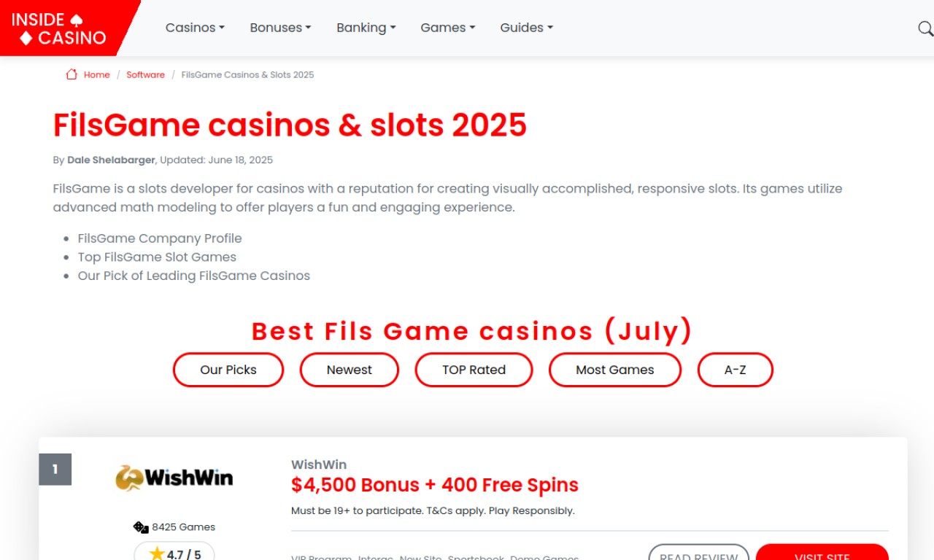Sort casinos by Most Games
934x560 pixels.
click(615, 370)
